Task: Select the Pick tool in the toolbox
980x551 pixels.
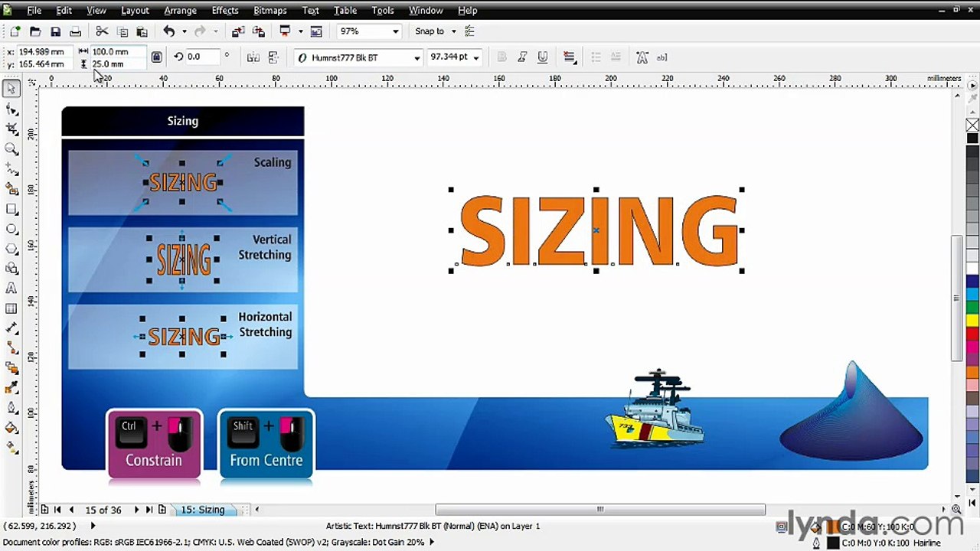Action: [11, 89]
